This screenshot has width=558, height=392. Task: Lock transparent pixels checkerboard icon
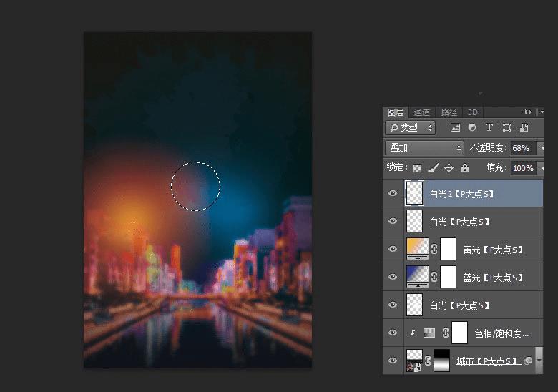click(417, 168)
